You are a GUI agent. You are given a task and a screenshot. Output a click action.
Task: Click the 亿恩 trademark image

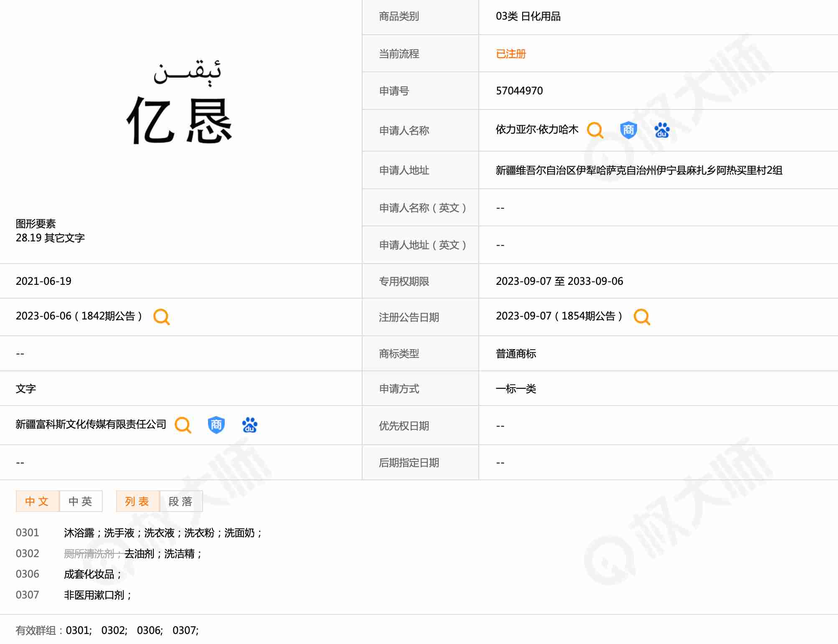180,104
